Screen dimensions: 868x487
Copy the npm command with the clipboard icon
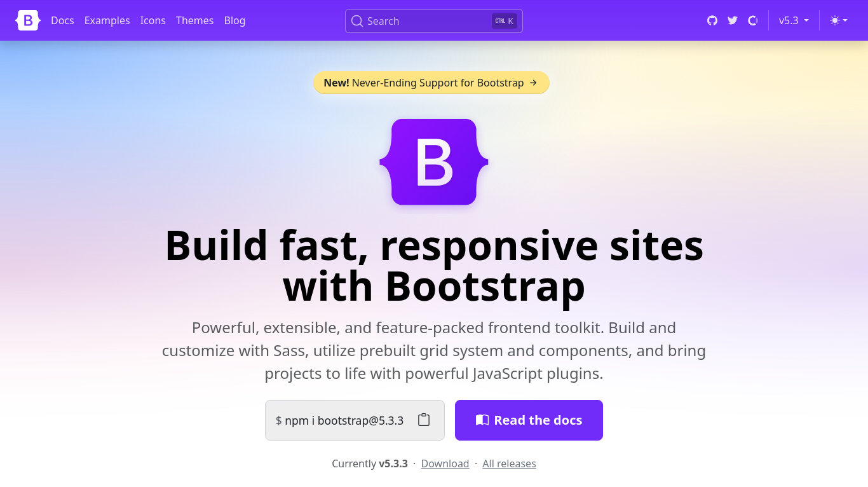click(x=424, y=420)
